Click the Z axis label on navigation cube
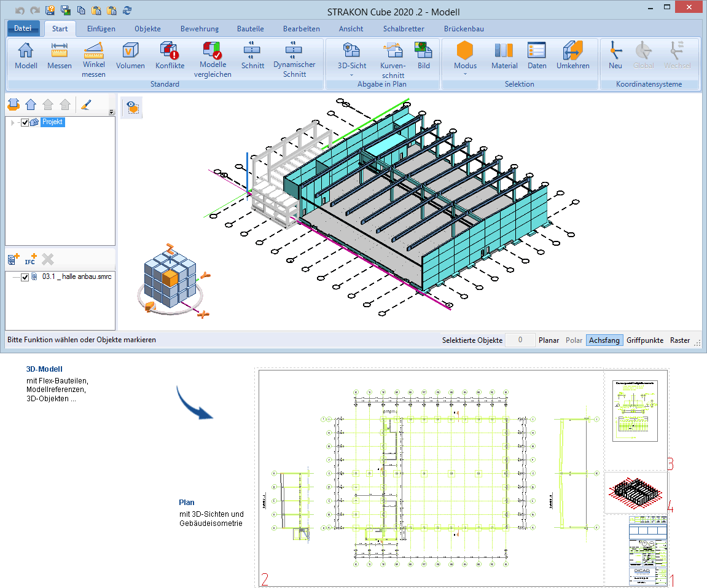Screen dimensions: 707x588 (170, 248)
